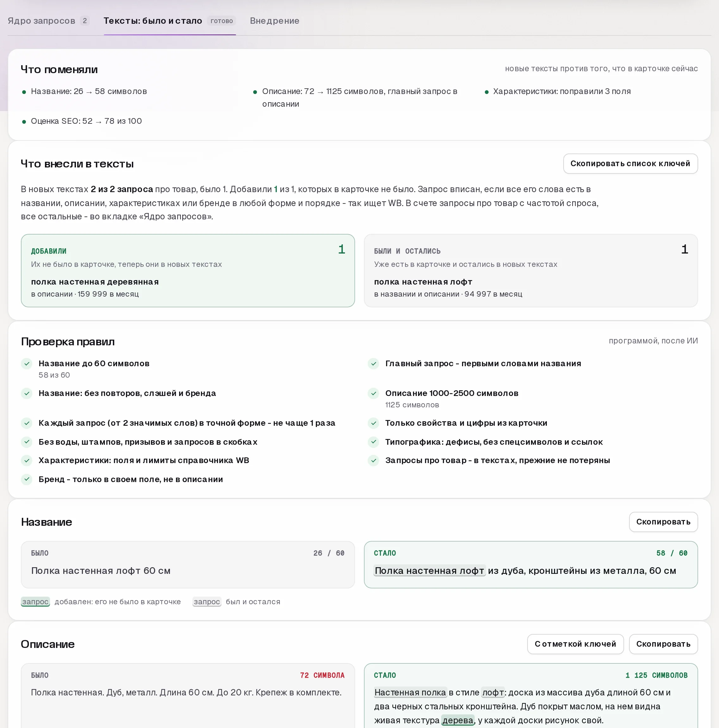Viewport: 719px width, 728px height.
Task: Click the Было title Полка настенная лофт 60 см
Action: click(x=101, y=571)
